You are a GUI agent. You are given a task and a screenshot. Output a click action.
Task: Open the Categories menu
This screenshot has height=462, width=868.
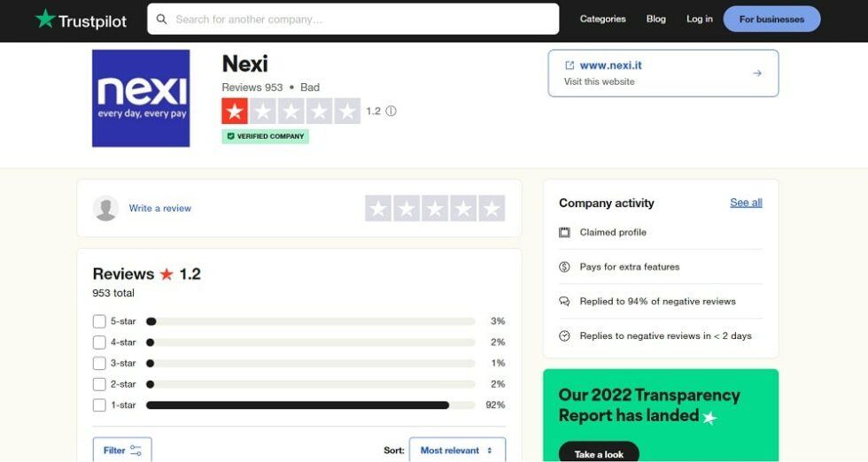tap(602, 19)
